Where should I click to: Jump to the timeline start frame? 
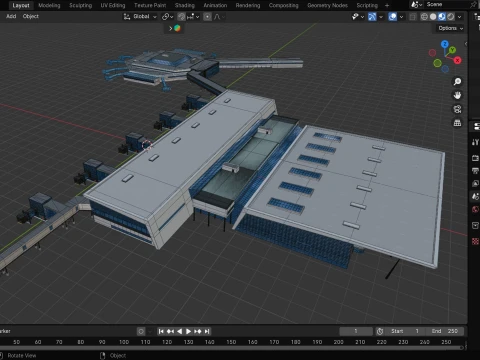click(161, 331)
